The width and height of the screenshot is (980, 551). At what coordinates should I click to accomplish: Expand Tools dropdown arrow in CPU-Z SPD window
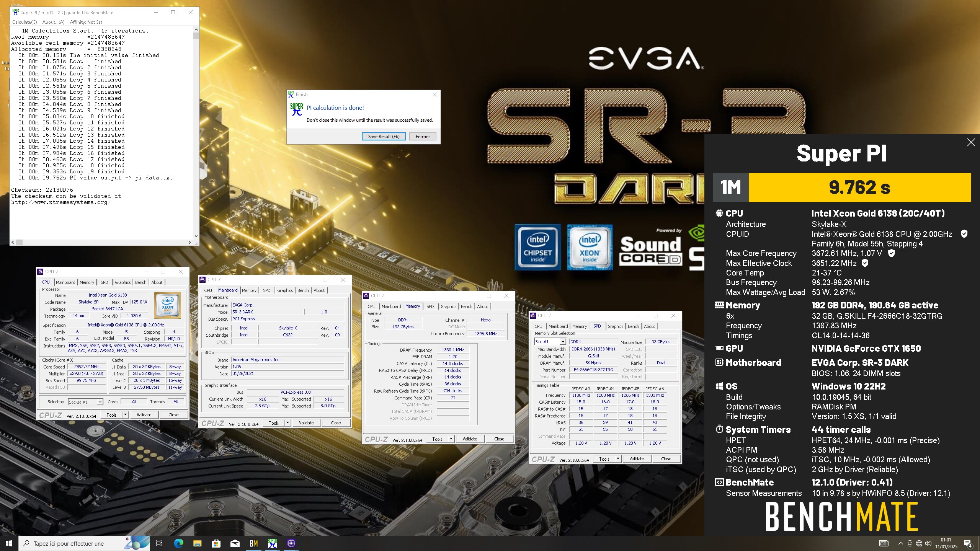(x=618, y=459)
